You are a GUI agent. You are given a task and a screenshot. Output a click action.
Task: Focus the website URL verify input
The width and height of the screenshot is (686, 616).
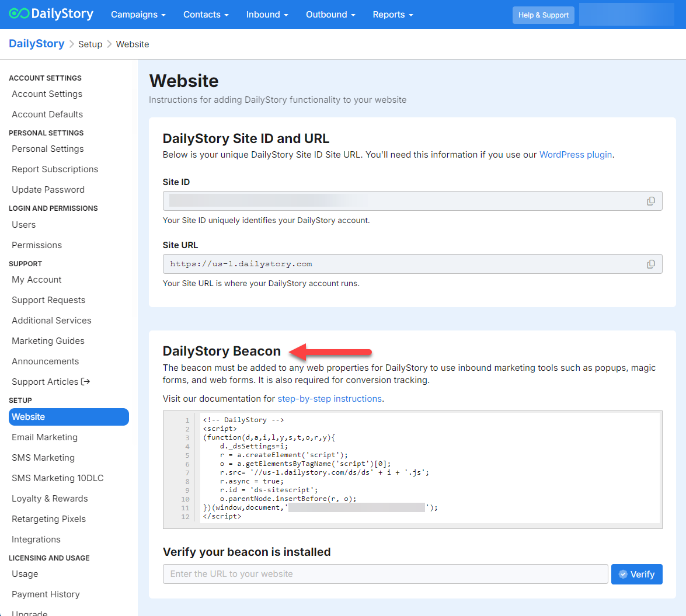(x=385, y=574)
